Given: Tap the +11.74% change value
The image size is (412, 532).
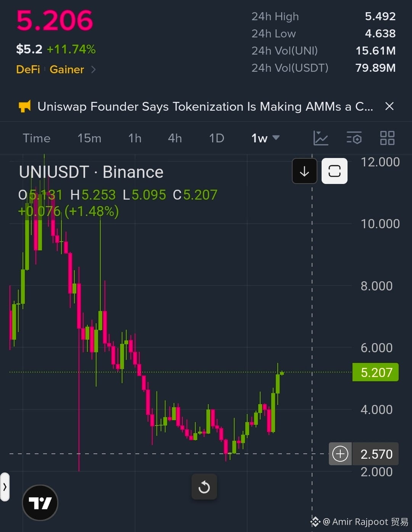Looking at the screenshot, I should coord(71,49).
